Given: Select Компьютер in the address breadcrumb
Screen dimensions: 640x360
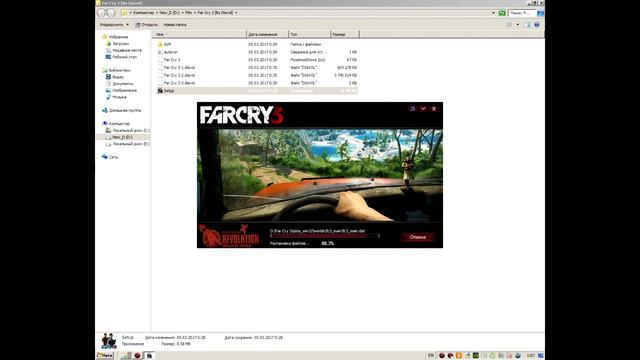Looking at the screenshot, I should click(143, 13).
